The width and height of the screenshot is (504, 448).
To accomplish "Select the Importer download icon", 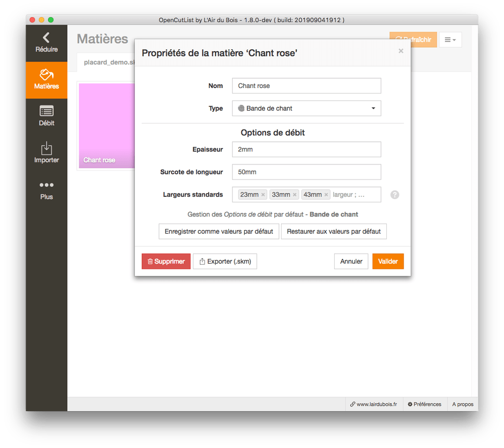I will point(46,149).
